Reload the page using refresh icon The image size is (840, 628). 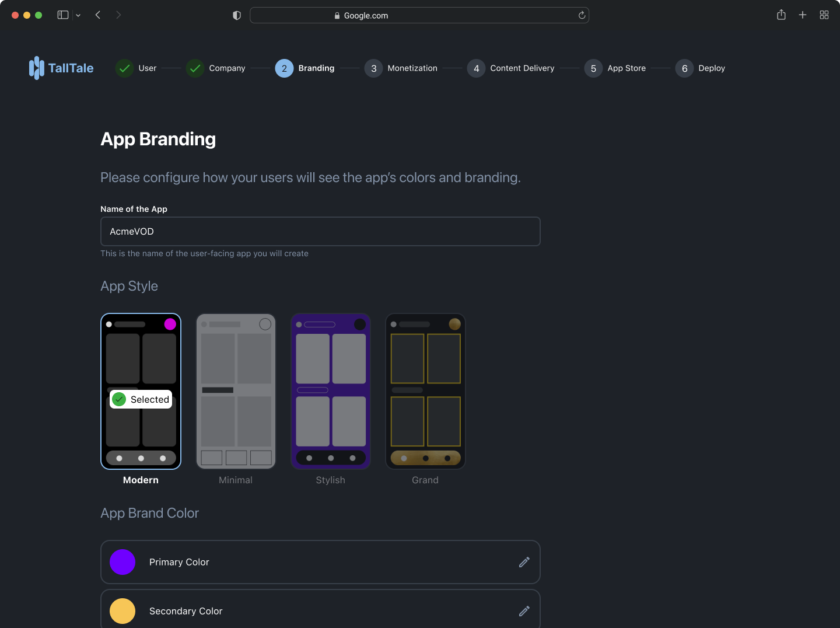coord(582,15)
